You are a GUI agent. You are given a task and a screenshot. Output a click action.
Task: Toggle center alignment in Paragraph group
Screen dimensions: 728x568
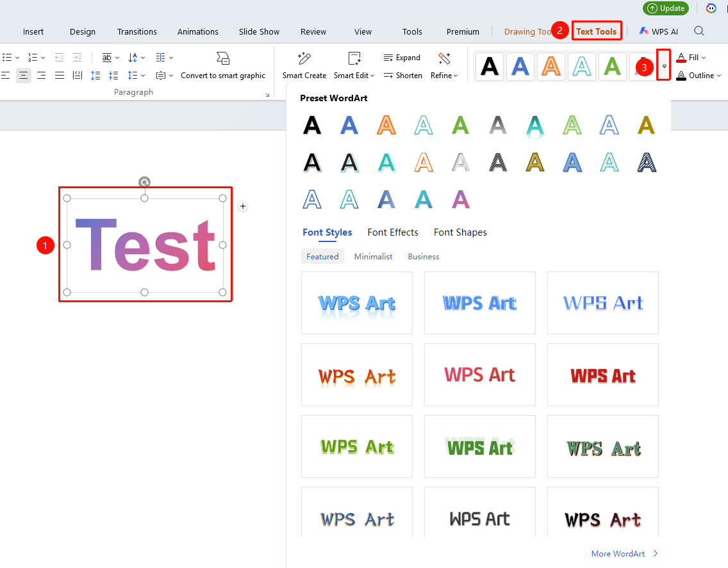[x=23, y=75]
